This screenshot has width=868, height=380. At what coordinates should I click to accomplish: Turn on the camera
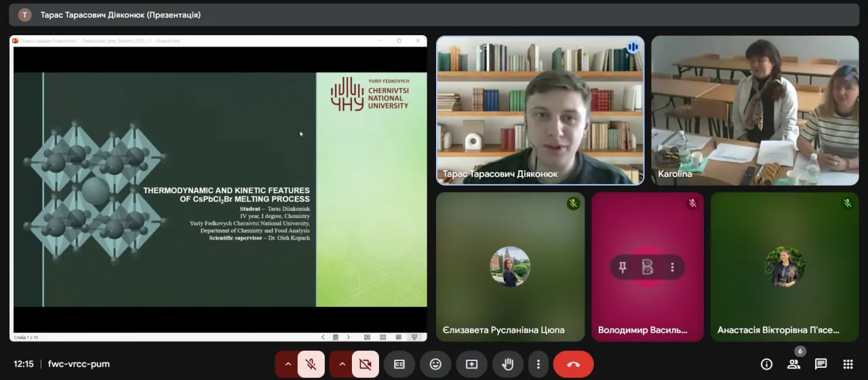(x=365, y=364)
